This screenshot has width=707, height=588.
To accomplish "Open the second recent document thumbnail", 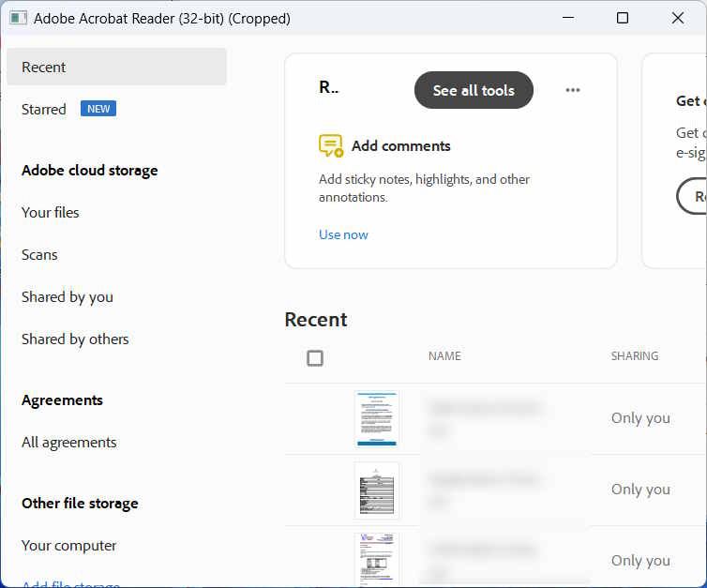I will pyautogui.click(x=377, y=490).
